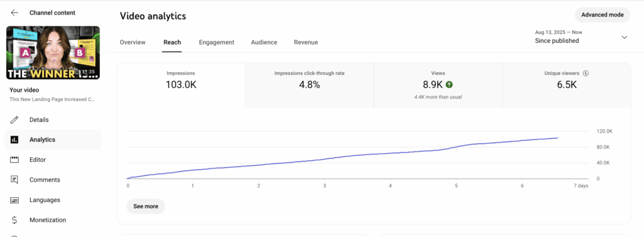
Task: Open the Audience tab
Action: click(264, 42)
